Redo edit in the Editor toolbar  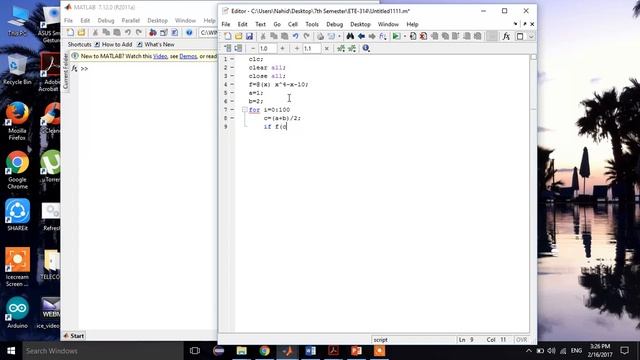(306, 36)
